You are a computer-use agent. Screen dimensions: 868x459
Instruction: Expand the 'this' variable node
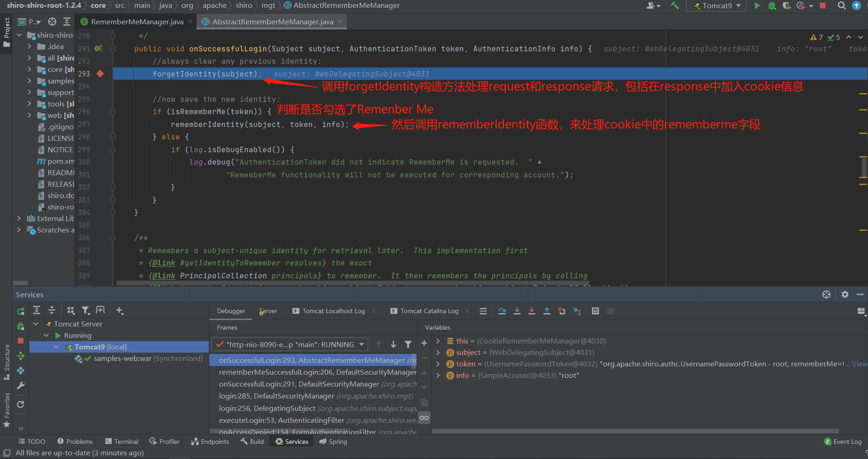[x=438, y=341]
